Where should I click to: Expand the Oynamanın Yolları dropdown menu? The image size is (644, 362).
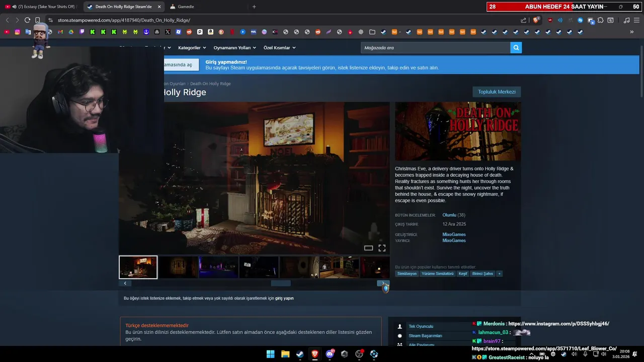pyautogui.click(x=234, y=48)
